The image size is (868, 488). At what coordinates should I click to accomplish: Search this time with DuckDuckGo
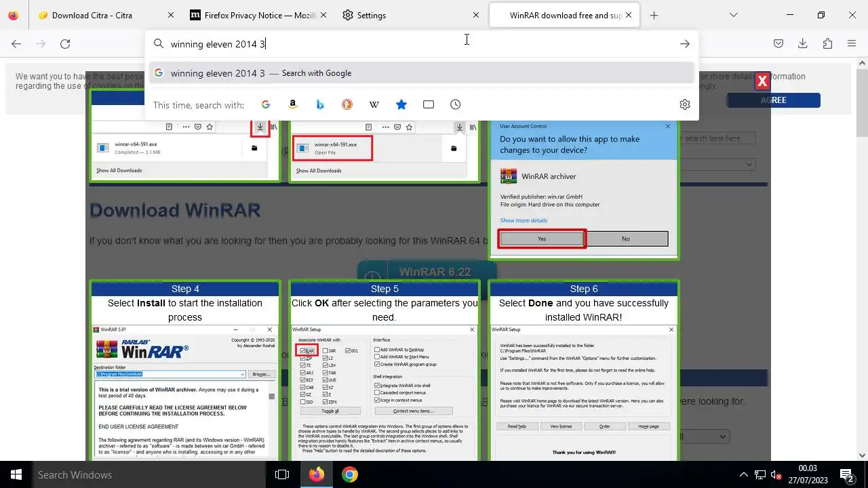pos(347,104)
